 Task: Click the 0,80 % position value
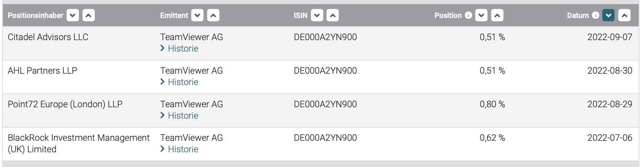492,104
